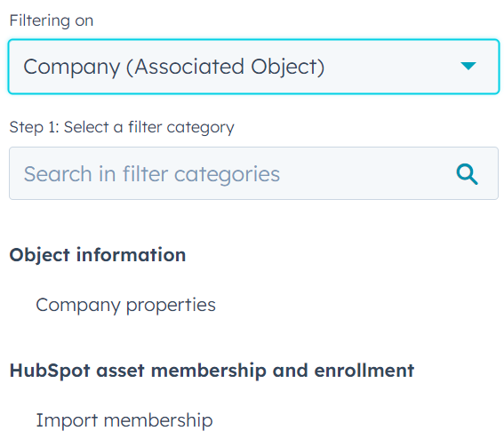Select Import membership filter category
The height and width of the screenshot is (431, 504).
point(124,419)
